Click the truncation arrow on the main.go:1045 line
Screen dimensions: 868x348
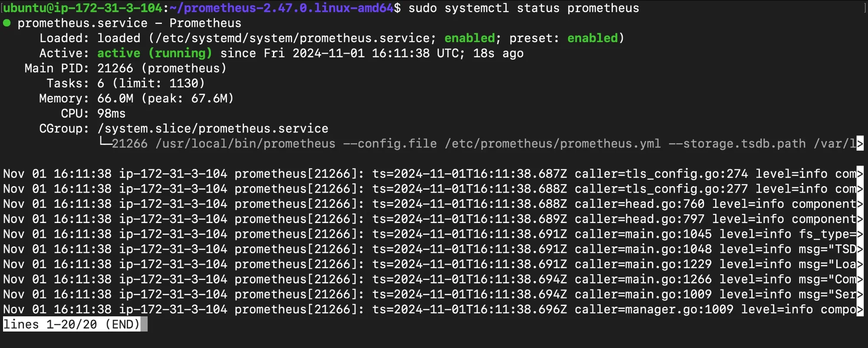pyautogui.click(x=860, y=234)
